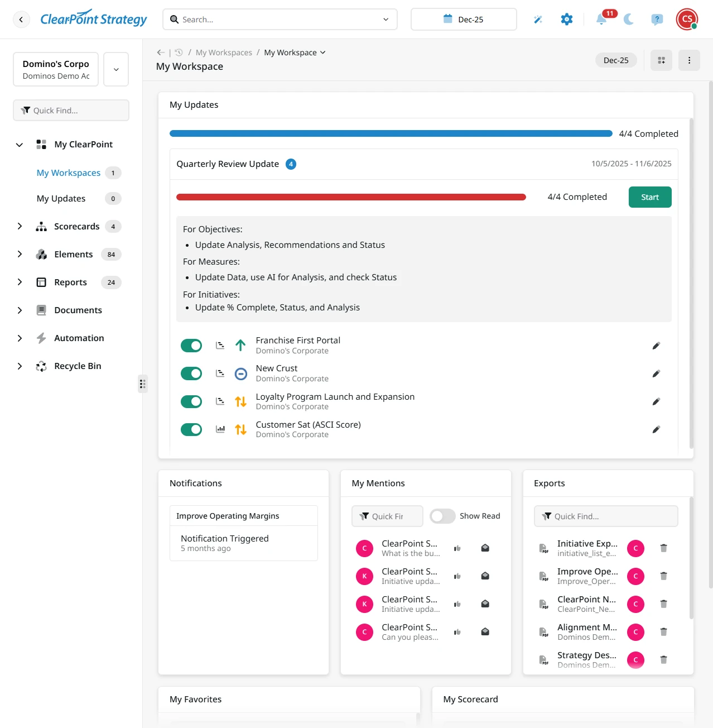
Task: Delete the Initiative Exp... export
Action: pyautogui.click(x=663, y=548)
